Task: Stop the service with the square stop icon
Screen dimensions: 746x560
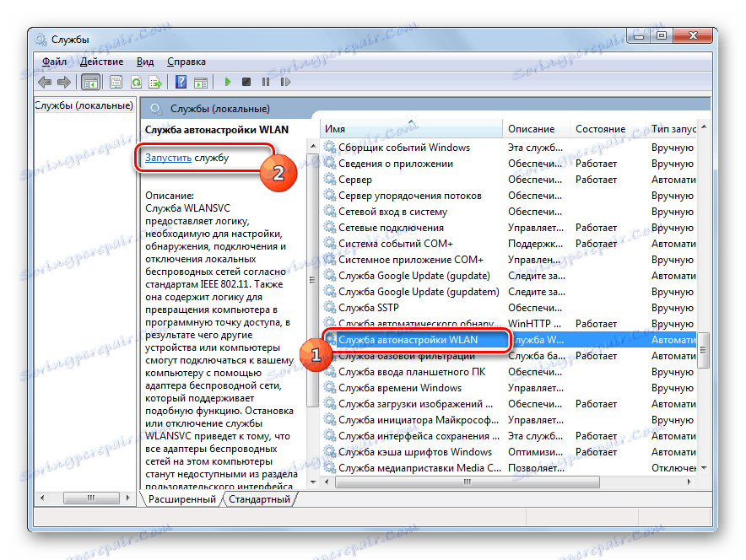Action: click(x=246, y=83)
